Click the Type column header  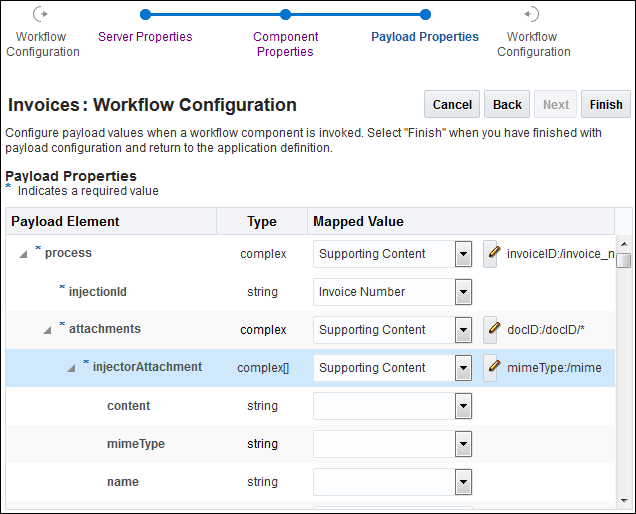(x=262, y=222)
